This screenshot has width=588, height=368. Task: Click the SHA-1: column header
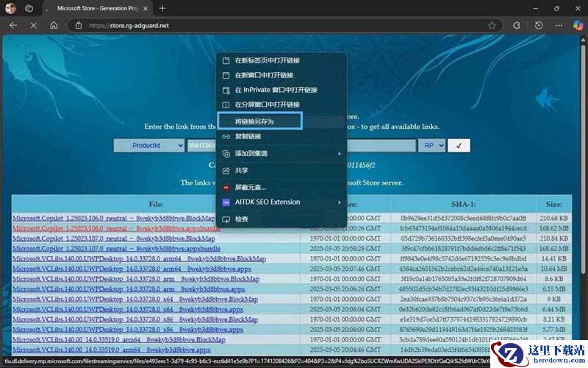[463, 205]
